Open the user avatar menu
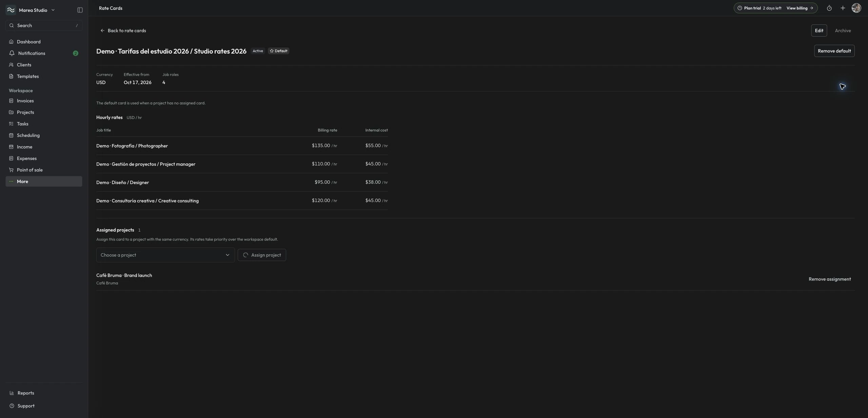Viewport: 868px width, 418px height. (x=856, y=8)
